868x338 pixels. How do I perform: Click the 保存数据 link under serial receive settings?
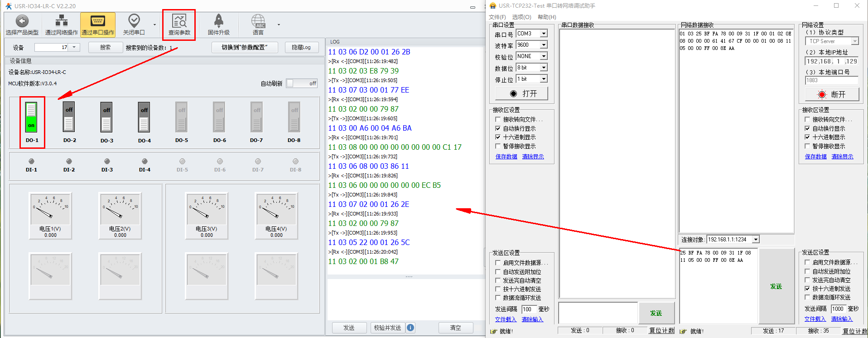pos(506,157)
